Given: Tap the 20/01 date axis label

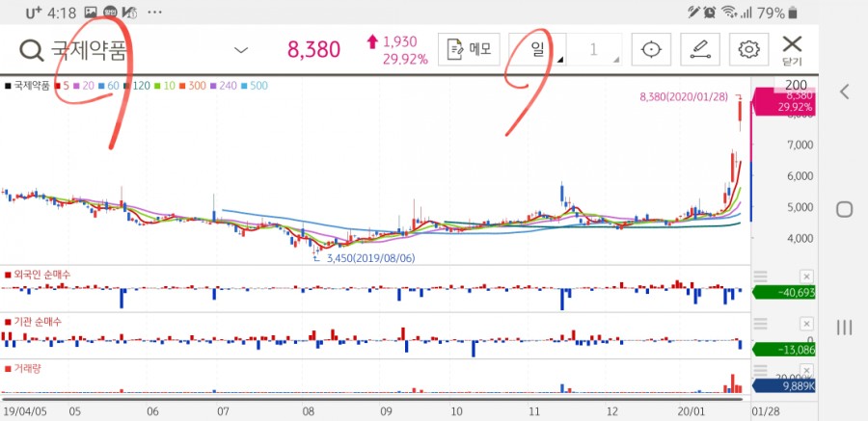Looking at the screenshot, I should [693, 411].
